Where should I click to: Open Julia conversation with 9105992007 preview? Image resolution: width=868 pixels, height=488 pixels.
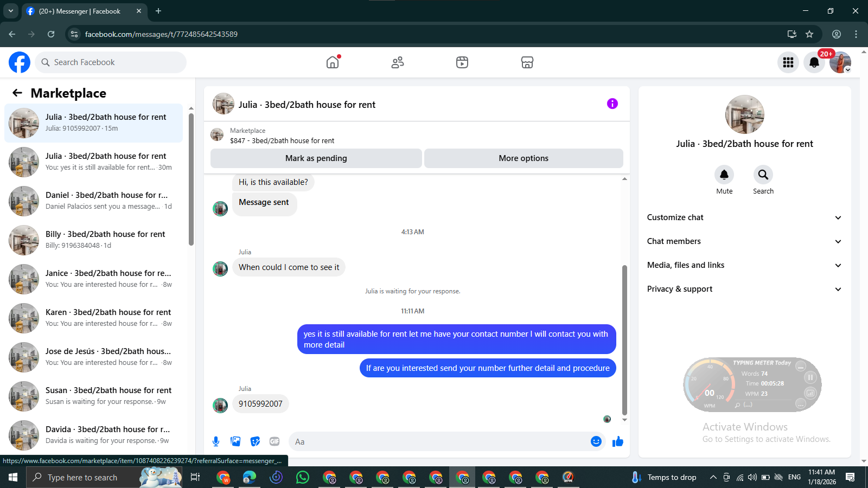point(94,123)
